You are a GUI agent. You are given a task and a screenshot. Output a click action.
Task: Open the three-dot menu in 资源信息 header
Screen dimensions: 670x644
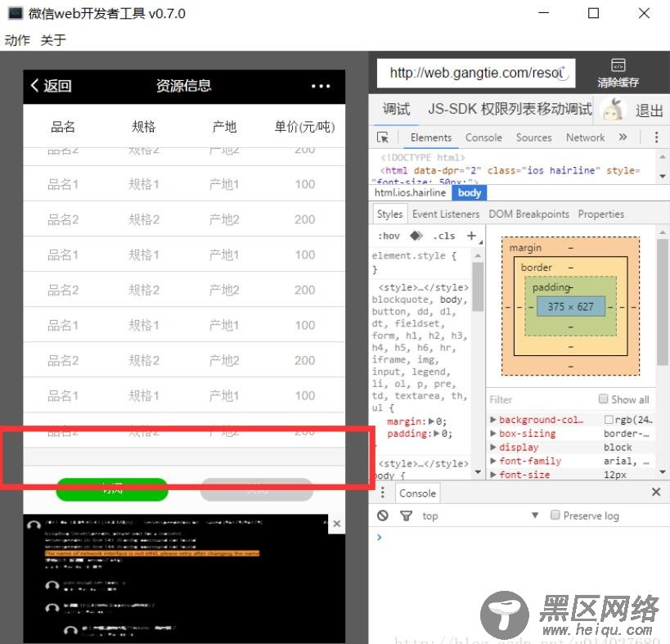(321, 86)
